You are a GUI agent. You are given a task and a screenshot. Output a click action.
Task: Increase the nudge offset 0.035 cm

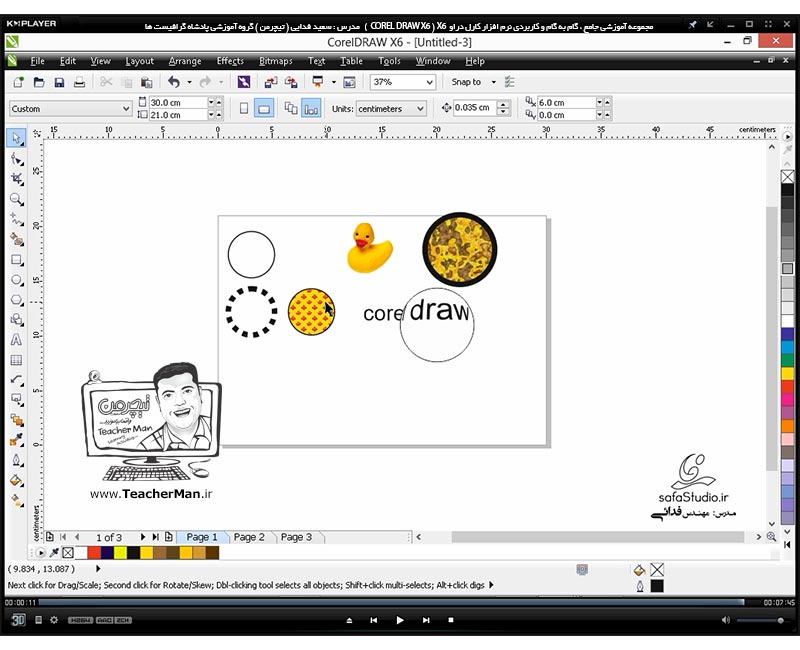pyautogui.click(x=504, y=105)
